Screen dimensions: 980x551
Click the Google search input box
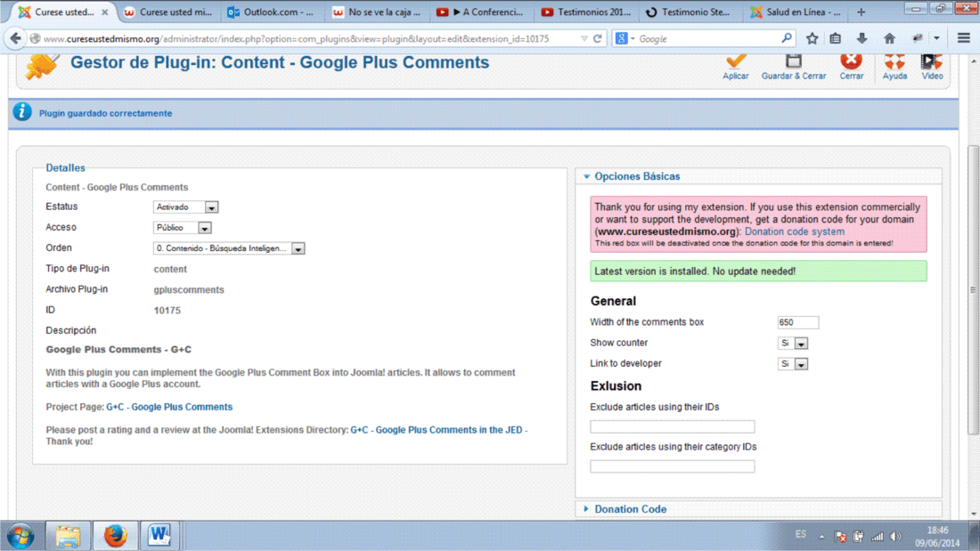707,39
